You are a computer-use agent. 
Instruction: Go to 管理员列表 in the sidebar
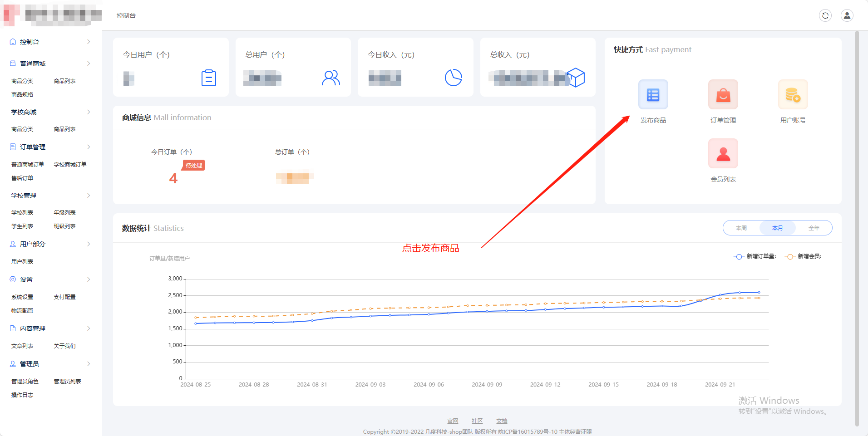click(67, 382)
